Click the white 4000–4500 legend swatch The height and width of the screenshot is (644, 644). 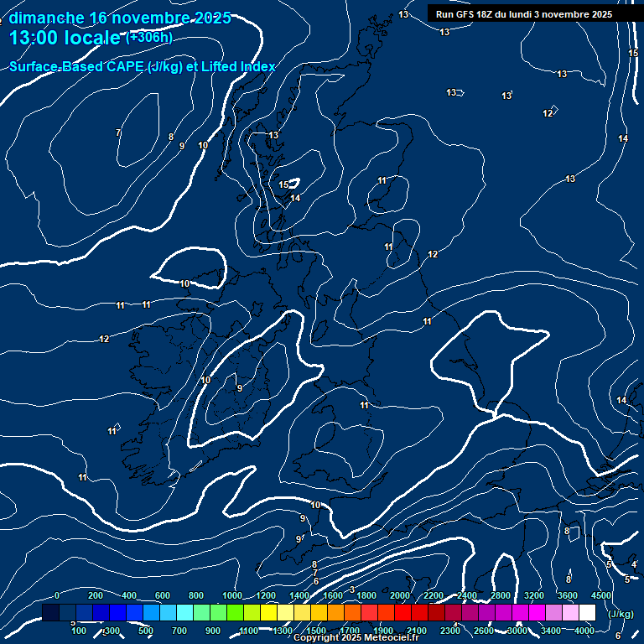pos(587,612)
